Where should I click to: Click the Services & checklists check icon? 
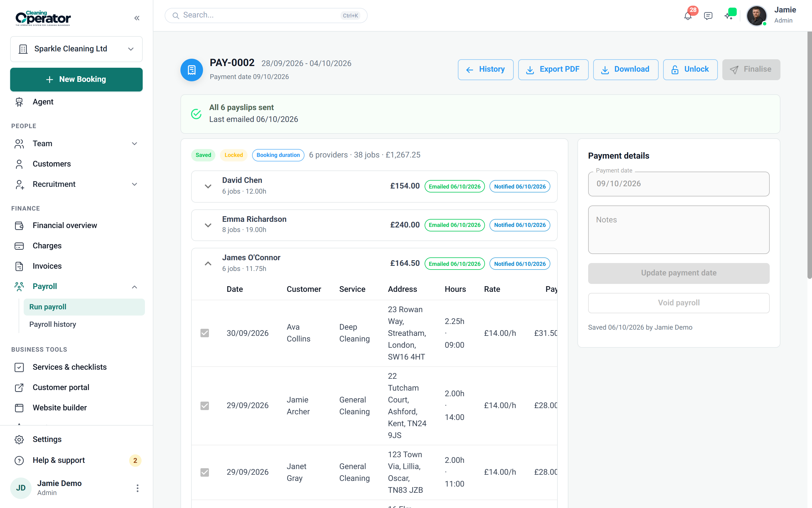point(19,367)
